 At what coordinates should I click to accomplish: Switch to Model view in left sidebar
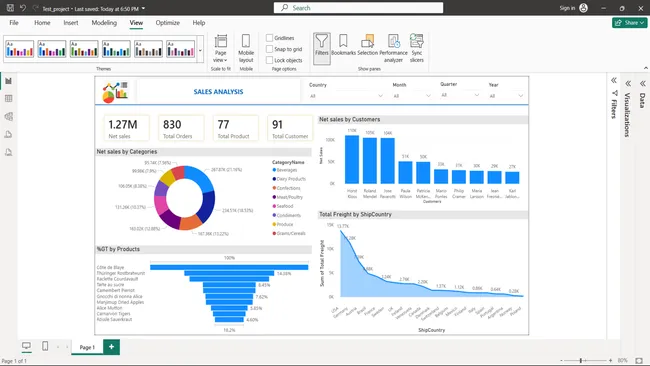tap(8, 116)
